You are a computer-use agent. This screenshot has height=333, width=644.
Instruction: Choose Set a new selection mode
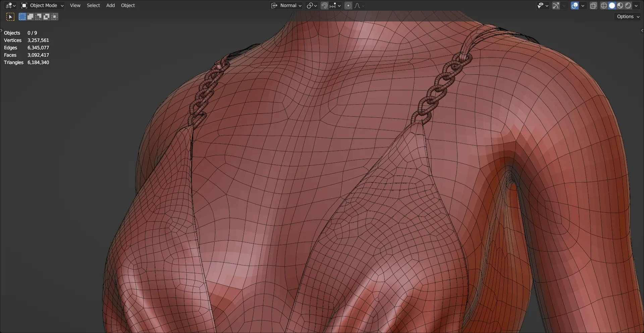22,17
